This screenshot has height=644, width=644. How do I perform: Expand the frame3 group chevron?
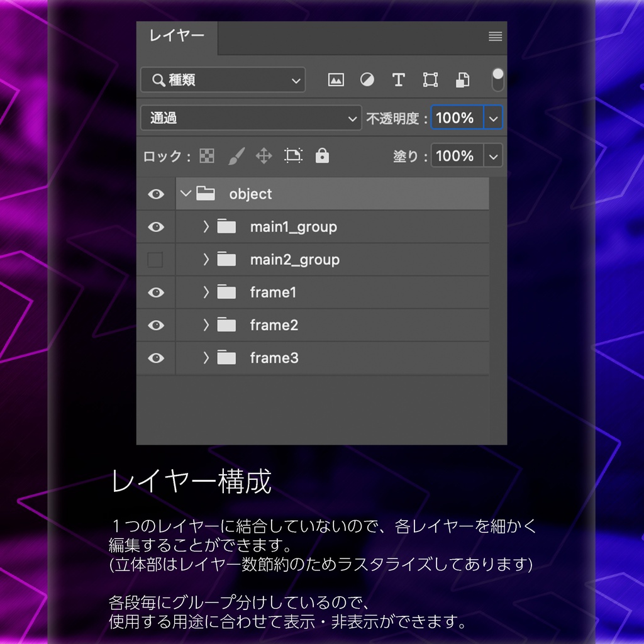tap(206, 358)
